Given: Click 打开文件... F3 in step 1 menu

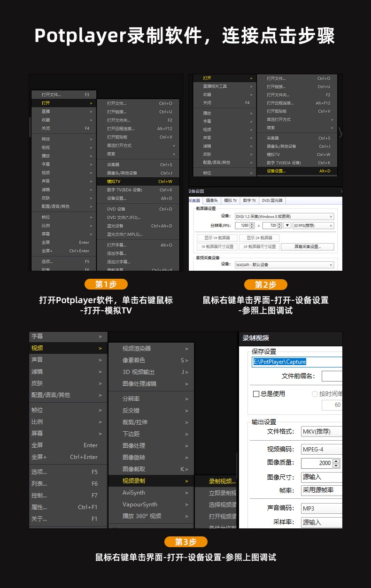Looking at the screenshot, I should click(x=64, y=95).
